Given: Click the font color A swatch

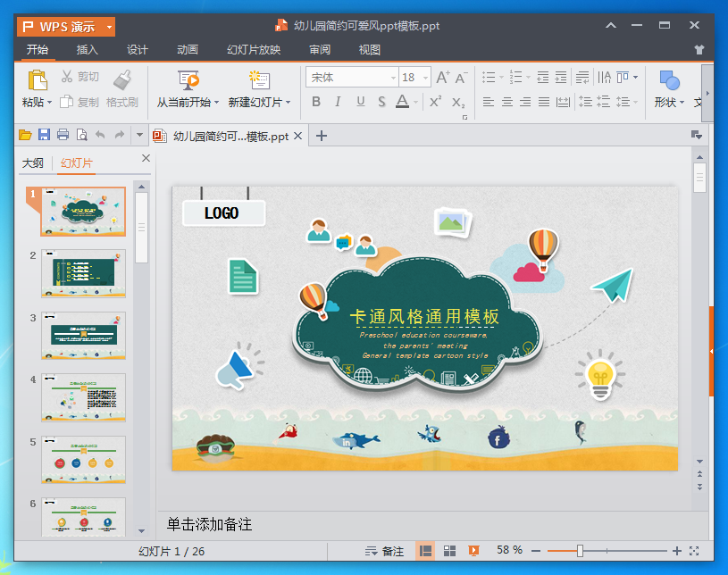Looking at the screenshot, I should click(x=402, y=102).
